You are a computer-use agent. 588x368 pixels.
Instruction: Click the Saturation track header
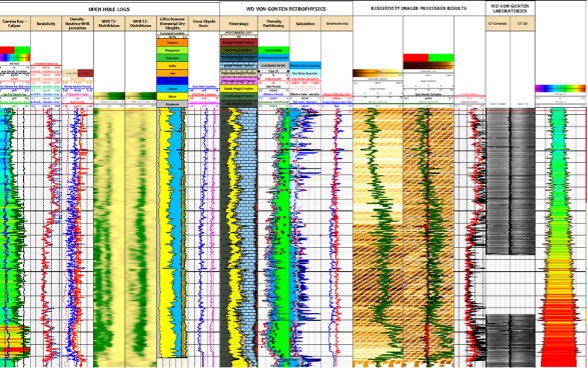click(305, 24)
